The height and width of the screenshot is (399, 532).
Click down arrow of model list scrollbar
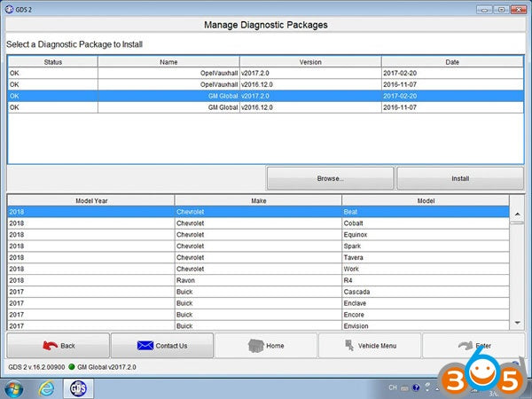[x=517, y=323]
